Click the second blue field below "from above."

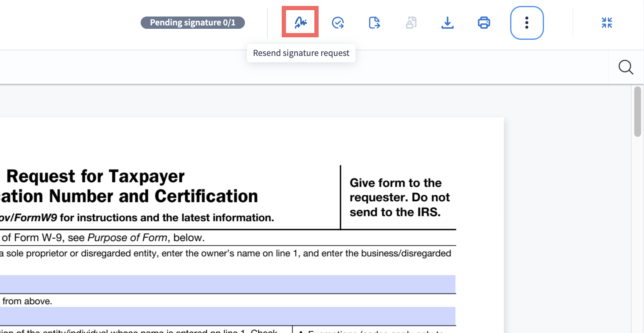228,316
